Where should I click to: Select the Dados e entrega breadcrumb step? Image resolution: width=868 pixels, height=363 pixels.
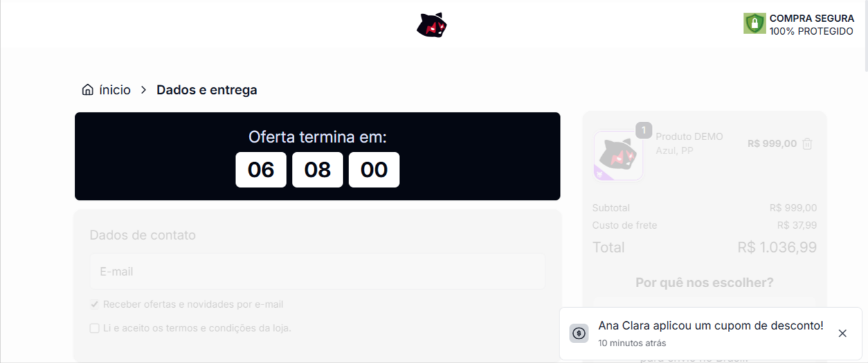pos(206,90)
